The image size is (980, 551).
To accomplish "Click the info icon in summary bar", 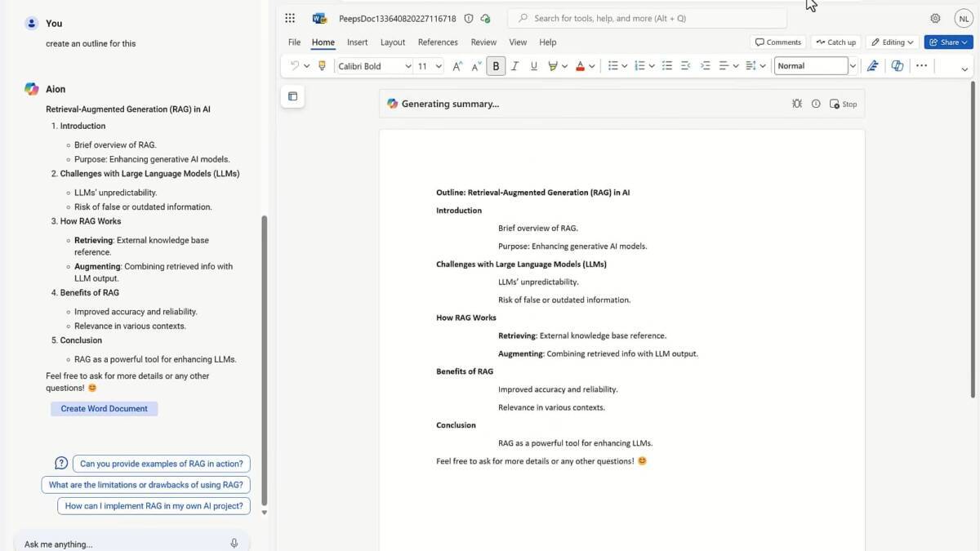I will tap(816, 104).
